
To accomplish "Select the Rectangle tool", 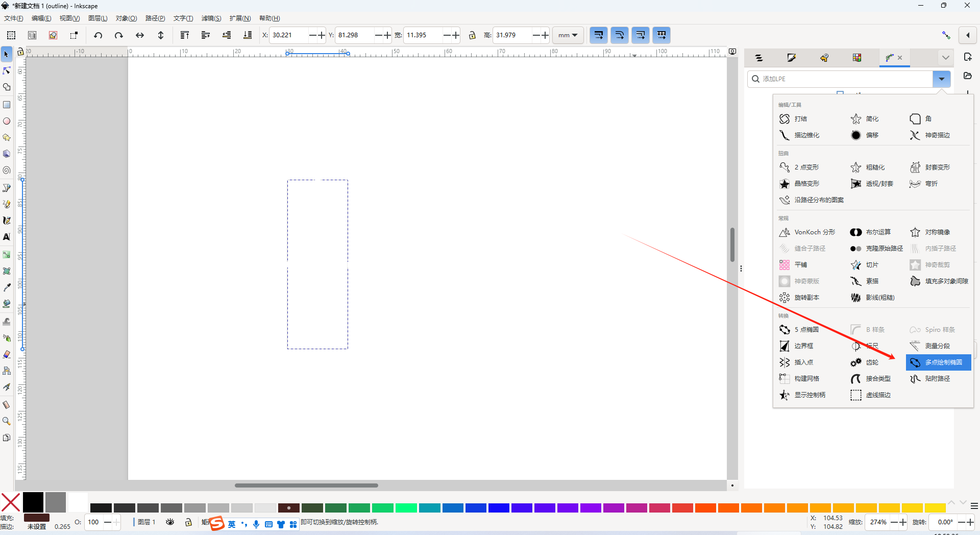I will coord(7,105).
